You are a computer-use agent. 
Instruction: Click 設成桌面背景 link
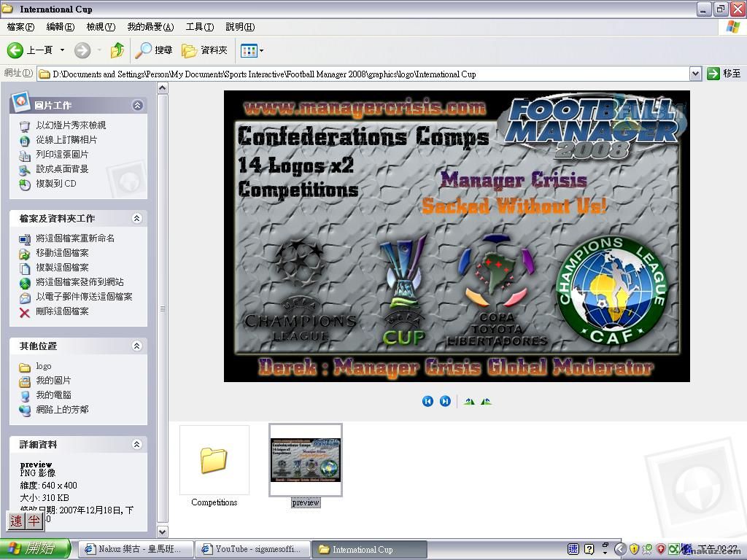(x=62, y=169)
